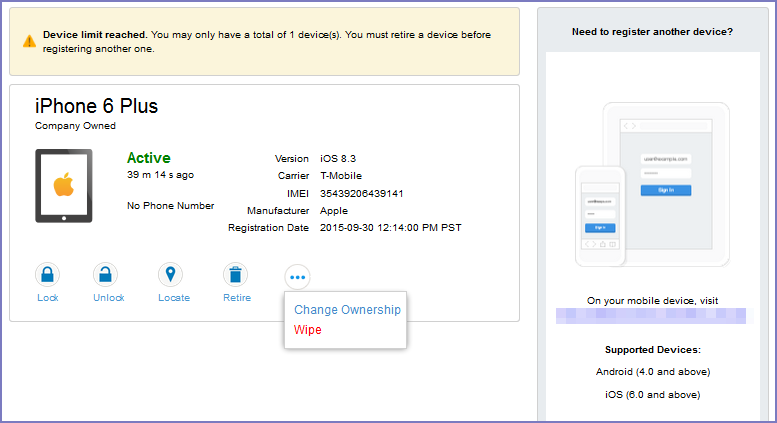Click the 'On your mobile device, visit' text

click(x=652, y=301)
